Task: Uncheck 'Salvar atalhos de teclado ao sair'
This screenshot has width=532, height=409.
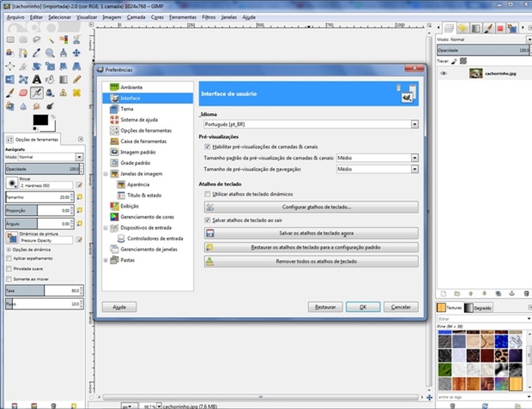Action: coord(207,220)
